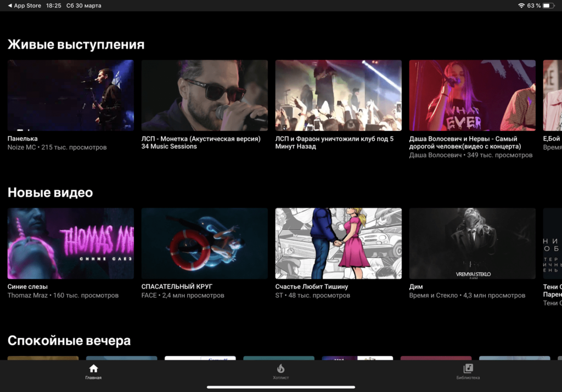The width and height of the screenshot is (562, 392).
Task: Tap the Wi-Fi status icon
Action: (521, 5)
